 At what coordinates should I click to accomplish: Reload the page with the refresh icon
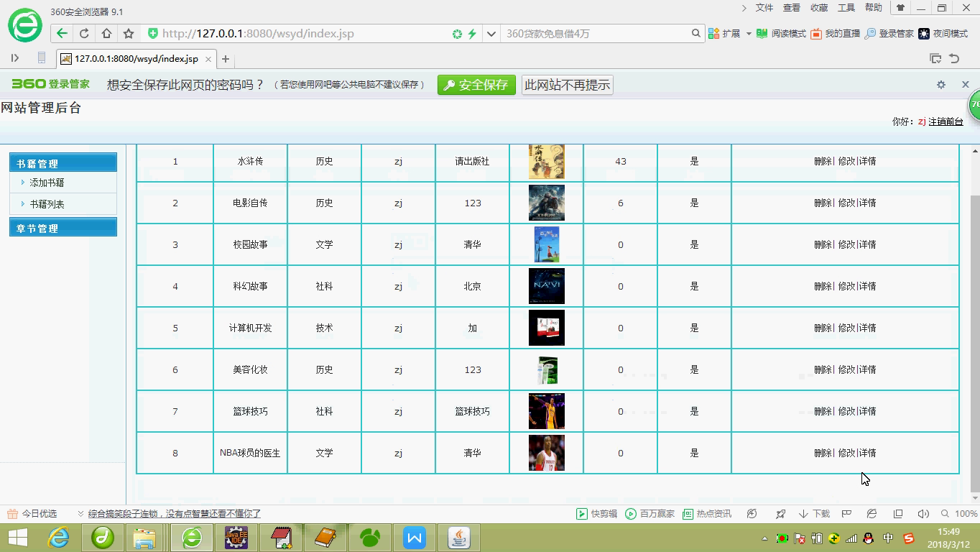click(x=84, y=33)
